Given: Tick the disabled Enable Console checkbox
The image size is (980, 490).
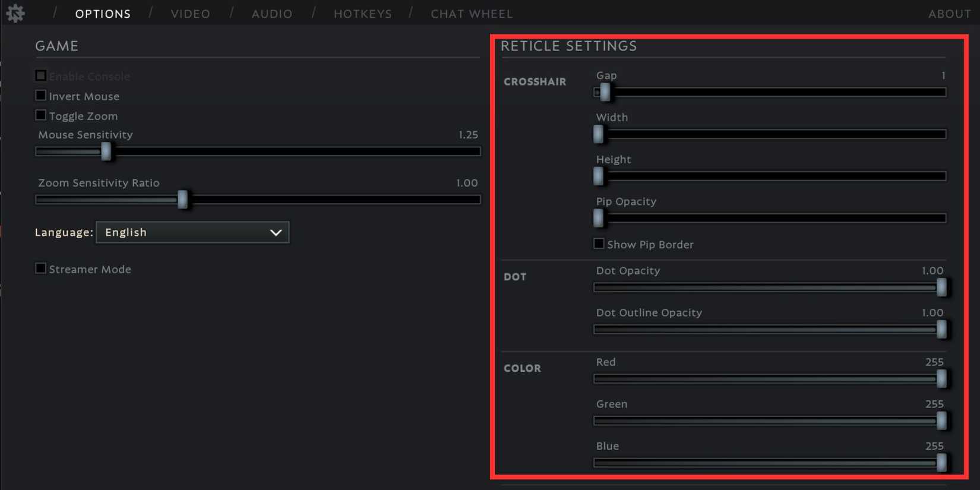Looking at the screenshot, I should [40, 75].
